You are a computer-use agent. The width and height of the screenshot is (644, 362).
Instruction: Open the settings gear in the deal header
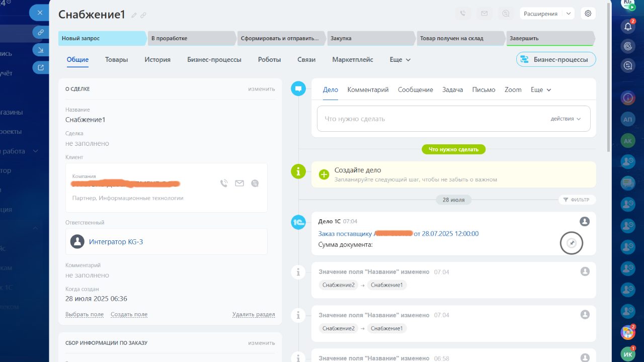coord(588,14)
